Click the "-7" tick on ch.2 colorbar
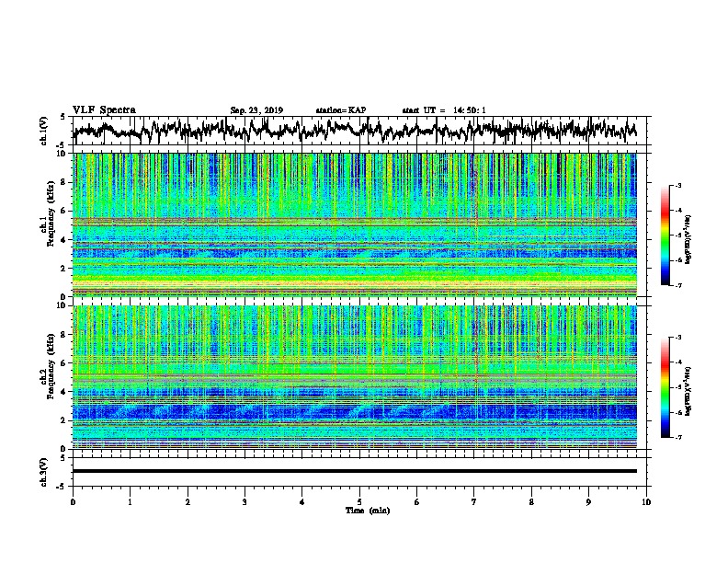 [678, 437]
